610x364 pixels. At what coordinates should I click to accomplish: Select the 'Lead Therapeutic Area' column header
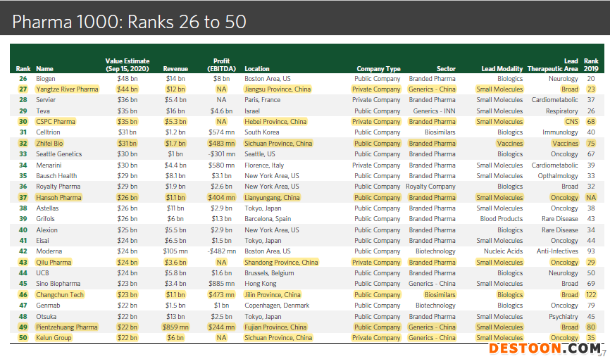[x=552, y=65]
